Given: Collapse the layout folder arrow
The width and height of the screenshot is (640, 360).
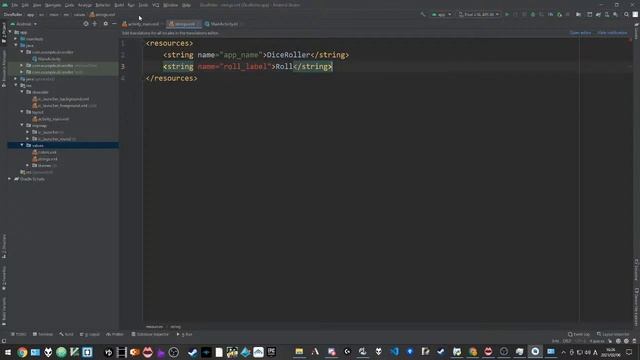Looking at the screenshot, I should 22,111.
